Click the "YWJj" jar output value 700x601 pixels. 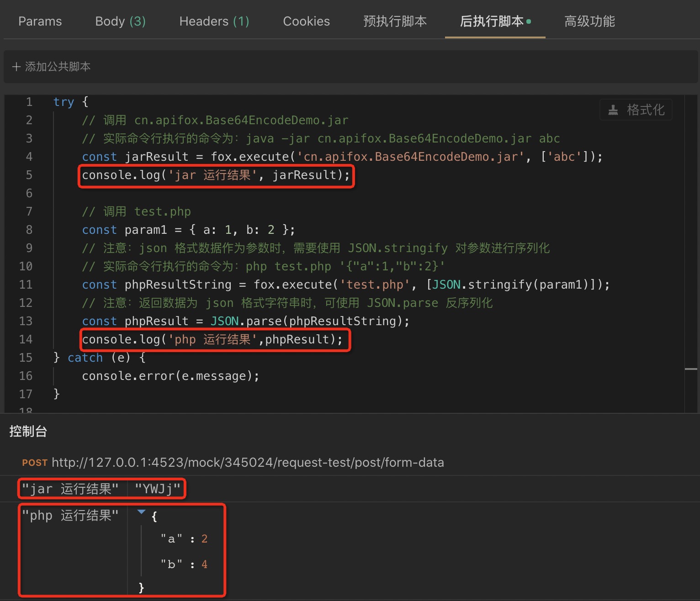point(157,489)
